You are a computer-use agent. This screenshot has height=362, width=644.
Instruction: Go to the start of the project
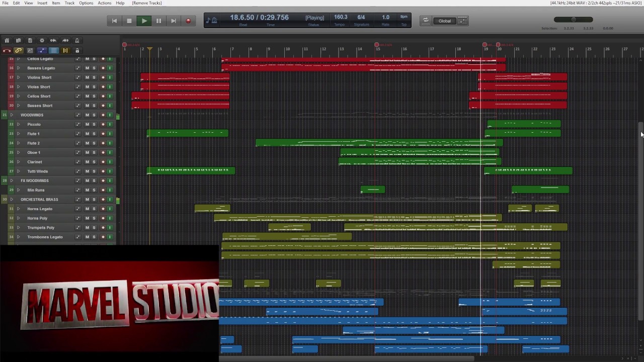pyautogui.click(x=114, y=21)
